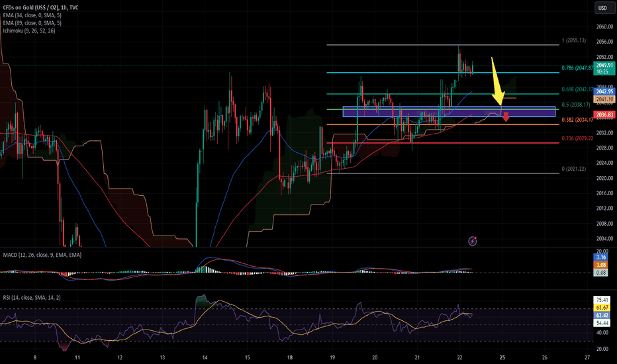The height and width of the screenshot is (364, 617).
Task: Click date 27 on the time axis
Action: click(587, 357)
